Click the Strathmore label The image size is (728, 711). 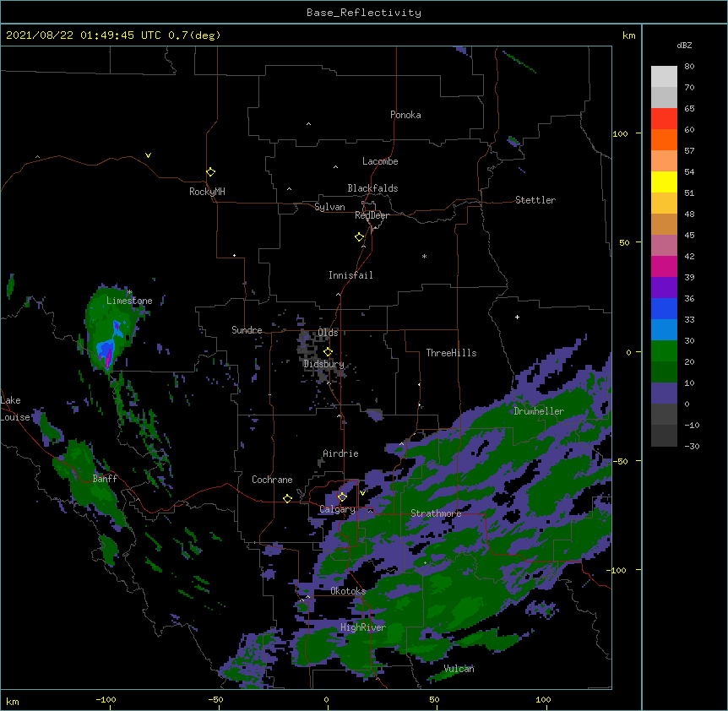pos(436,513)
